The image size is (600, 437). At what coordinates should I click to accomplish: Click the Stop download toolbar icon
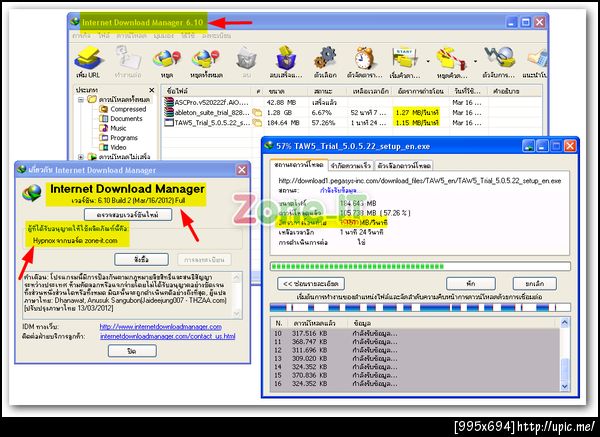point(167,63)
